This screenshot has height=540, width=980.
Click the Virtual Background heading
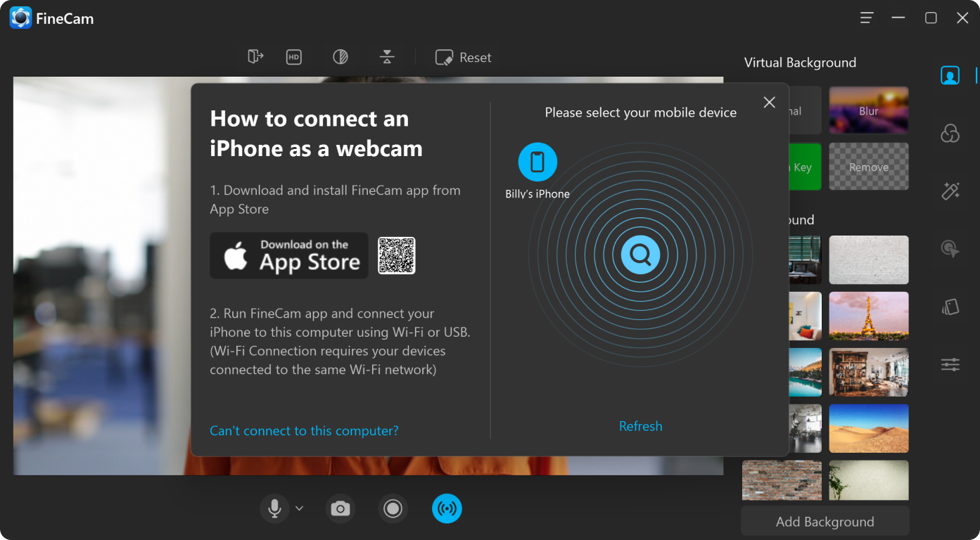[x=800, y=63]
